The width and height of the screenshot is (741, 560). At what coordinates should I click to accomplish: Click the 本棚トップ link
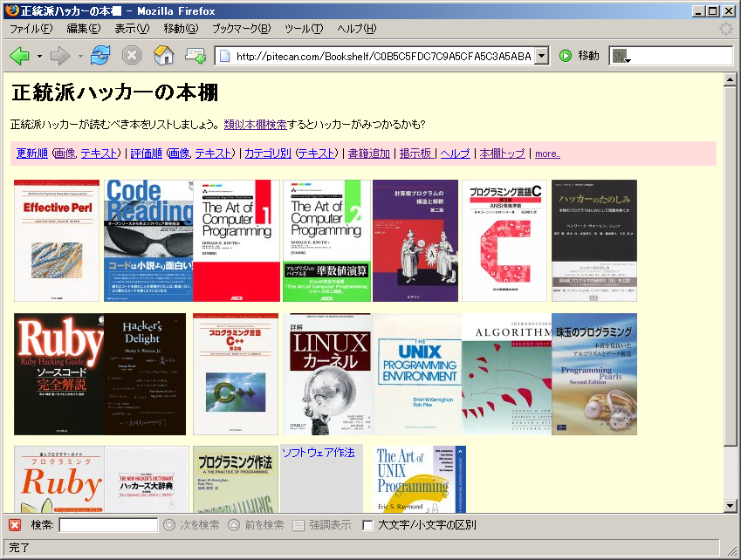tap(503, 154)
